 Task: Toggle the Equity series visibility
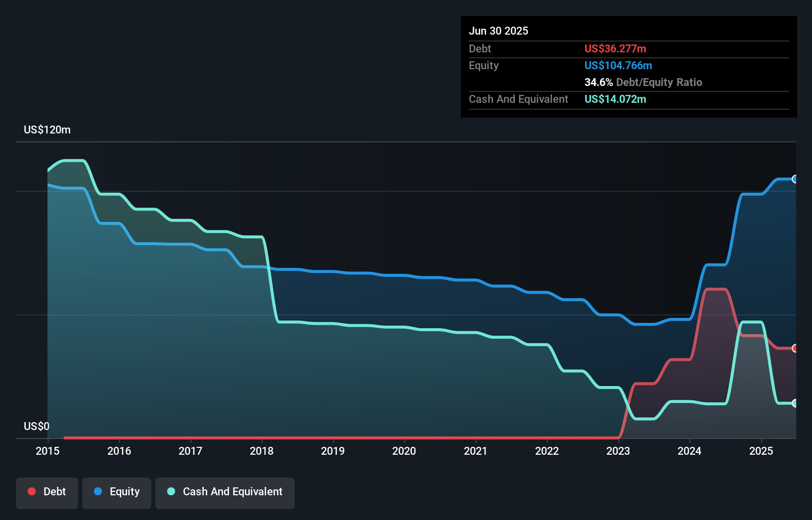click(116, 492)
